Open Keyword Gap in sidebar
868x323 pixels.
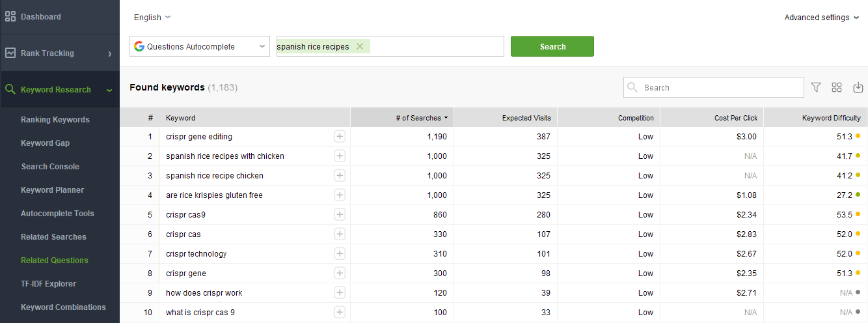point(45,143)
